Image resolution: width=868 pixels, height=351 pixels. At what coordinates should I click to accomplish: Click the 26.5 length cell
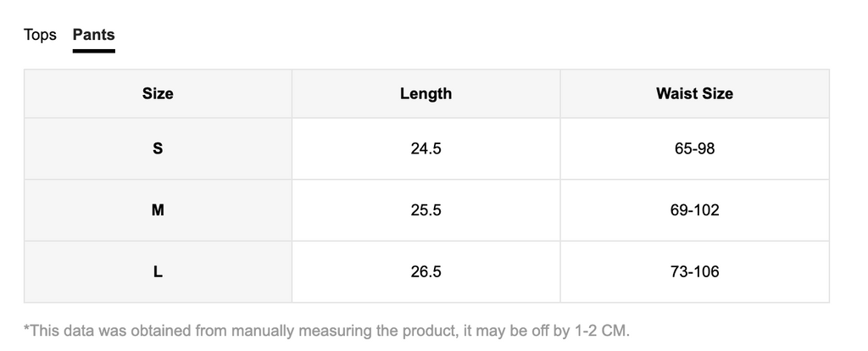(x=426, y=272)
